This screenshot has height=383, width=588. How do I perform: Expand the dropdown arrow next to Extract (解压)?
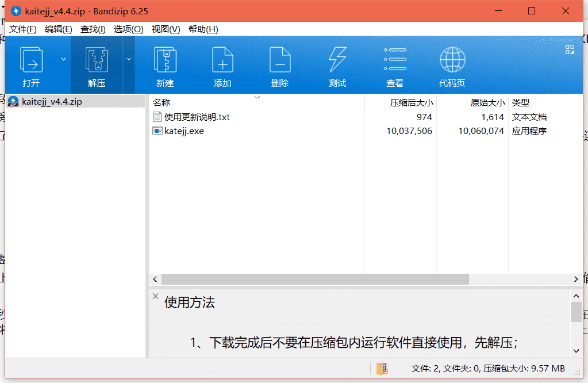[129, 59]
